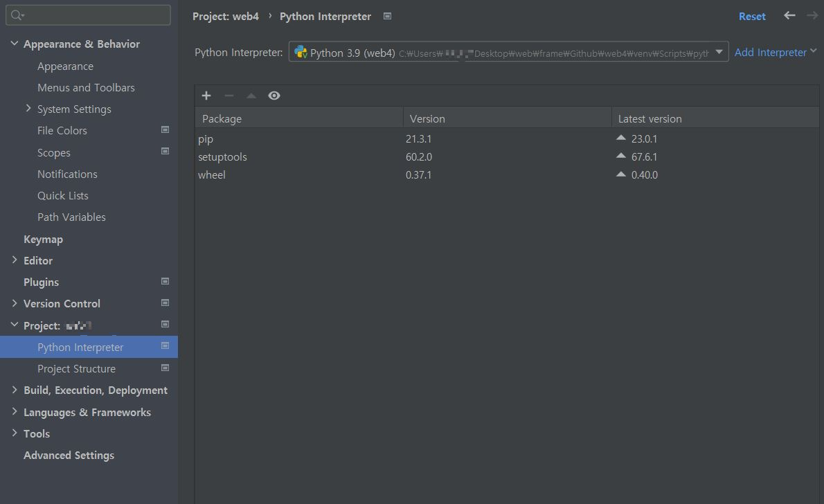
Task: Open File Colors settings
Action: click(62, 130)
